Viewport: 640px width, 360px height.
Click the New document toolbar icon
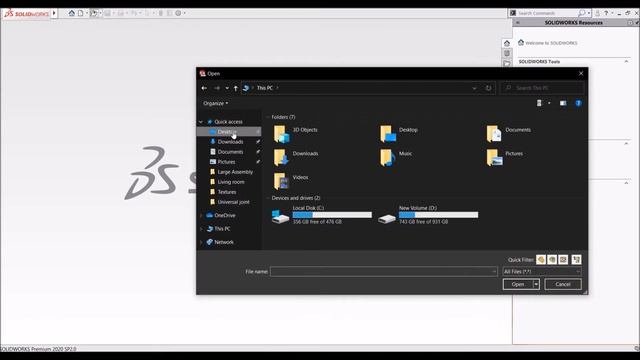80,13
